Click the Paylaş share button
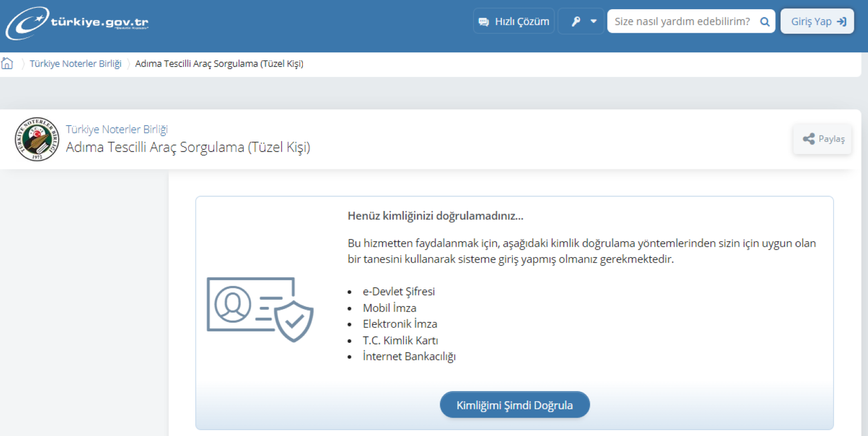Image resolution: width=868 pixels, height=436 pixels. 823,139
